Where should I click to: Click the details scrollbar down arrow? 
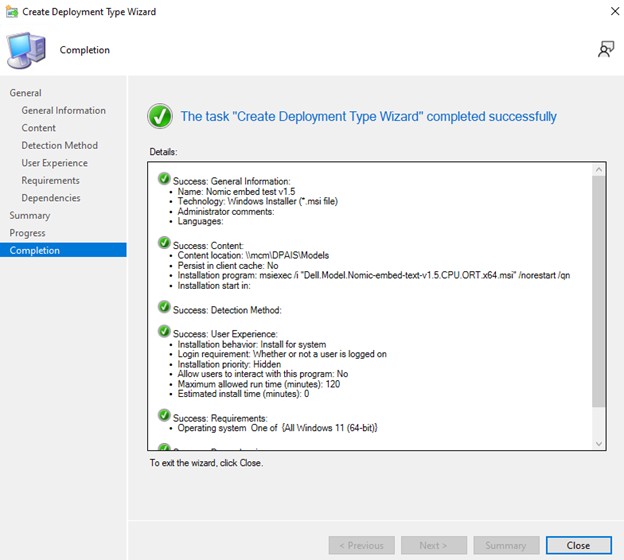pos(599,443)
